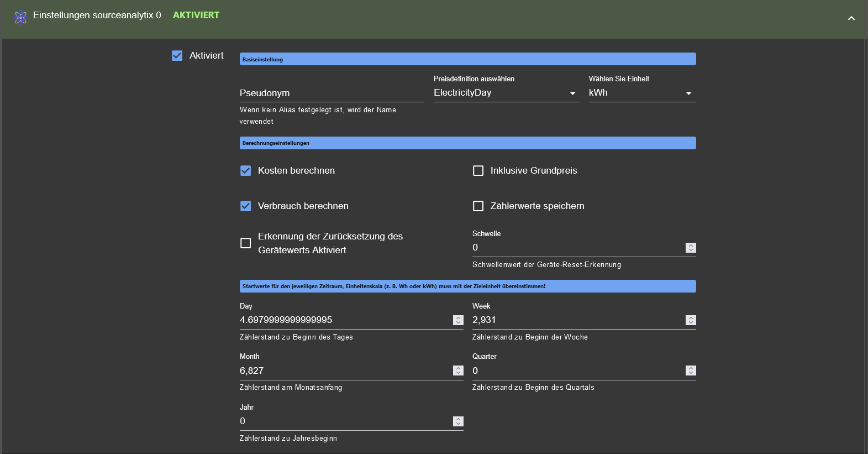
Task: Click the Month field stepper arrows
Action: [x=458, y=370]
